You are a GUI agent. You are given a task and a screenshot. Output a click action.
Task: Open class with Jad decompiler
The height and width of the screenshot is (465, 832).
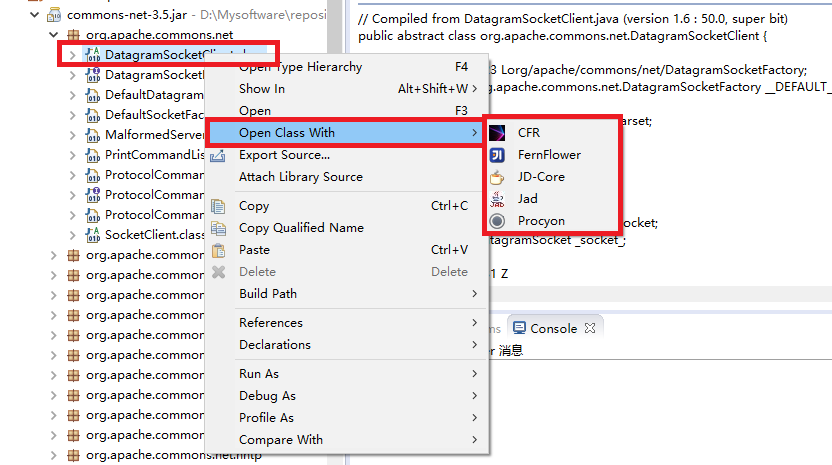[552, 199]
